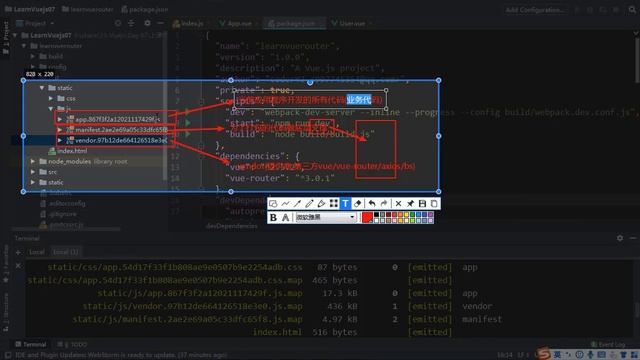Screen dimensions: 640x360
Task: Toggle the outlined A text style
Action: [x=285, y=218]
